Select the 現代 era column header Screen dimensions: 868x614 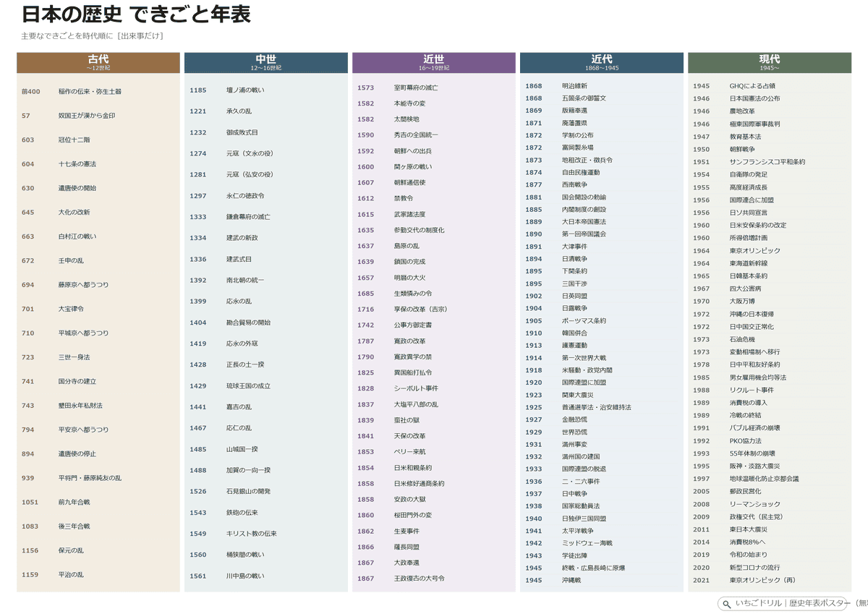770,63
